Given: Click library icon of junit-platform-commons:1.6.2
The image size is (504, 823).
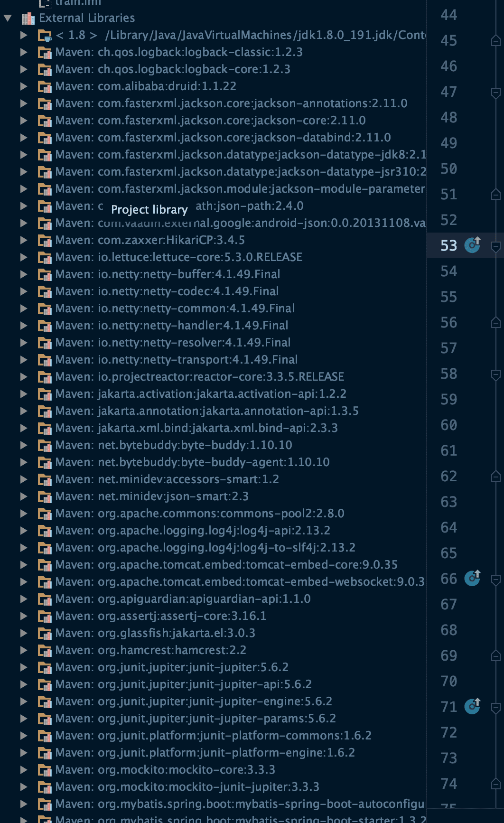Looking at the screenshot, I should coord(45,736).
